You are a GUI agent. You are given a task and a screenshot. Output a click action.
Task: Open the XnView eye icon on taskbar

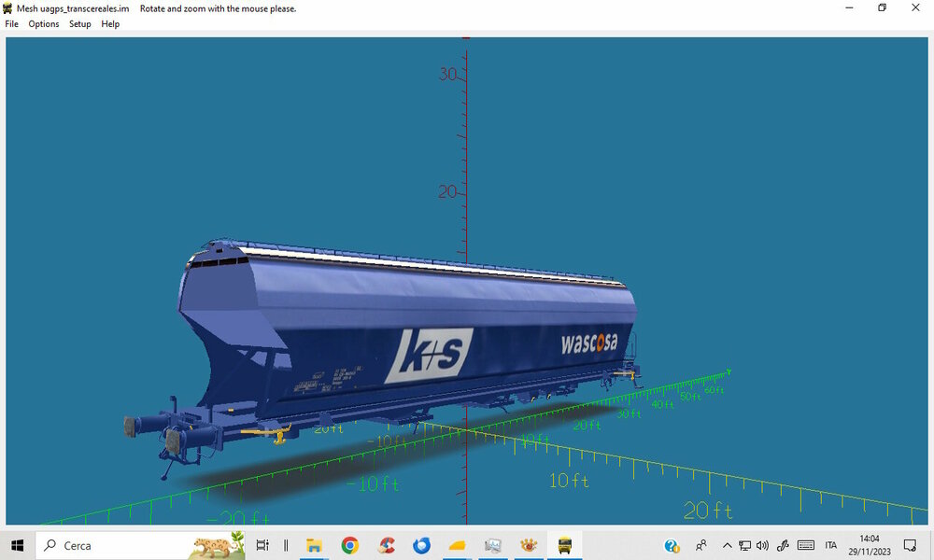529,545
